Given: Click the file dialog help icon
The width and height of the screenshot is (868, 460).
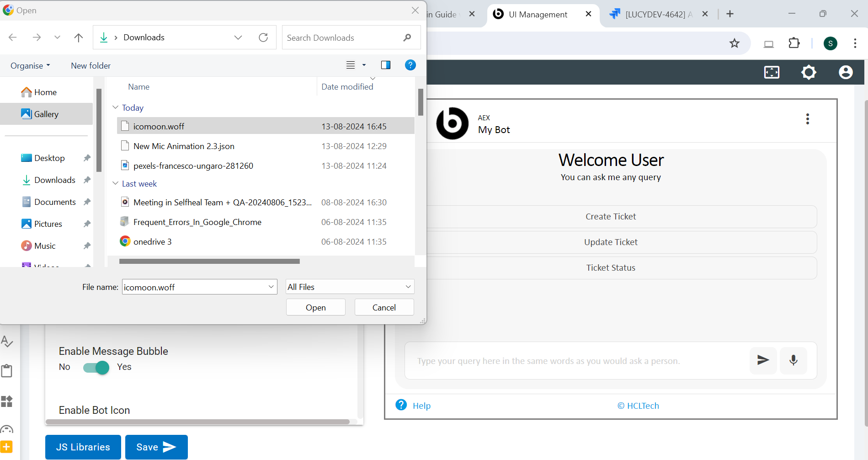Looking at the screenshot, I should (410, 65).
